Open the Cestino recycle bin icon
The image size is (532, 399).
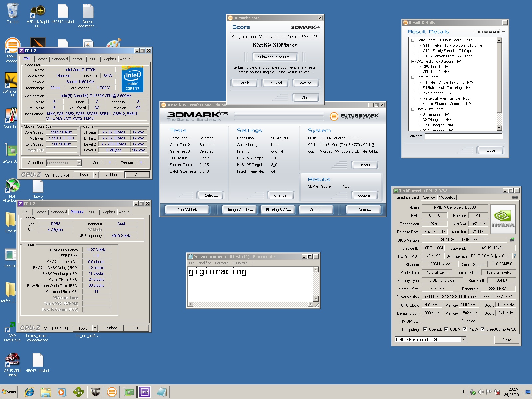[12, 11]
